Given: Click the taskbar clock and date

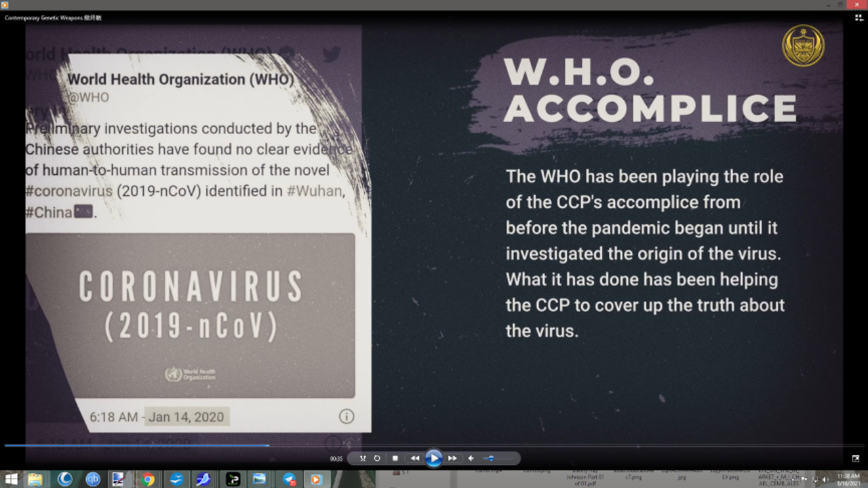Looking at the screenshot, I should [x=848, y=479].
